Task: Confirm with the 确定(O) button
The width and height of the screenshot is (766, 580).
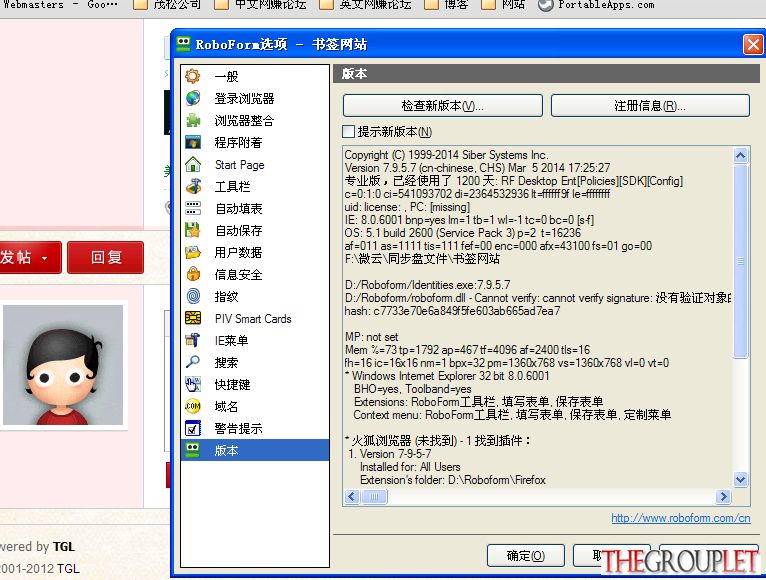Action: (x=526, y=556)
